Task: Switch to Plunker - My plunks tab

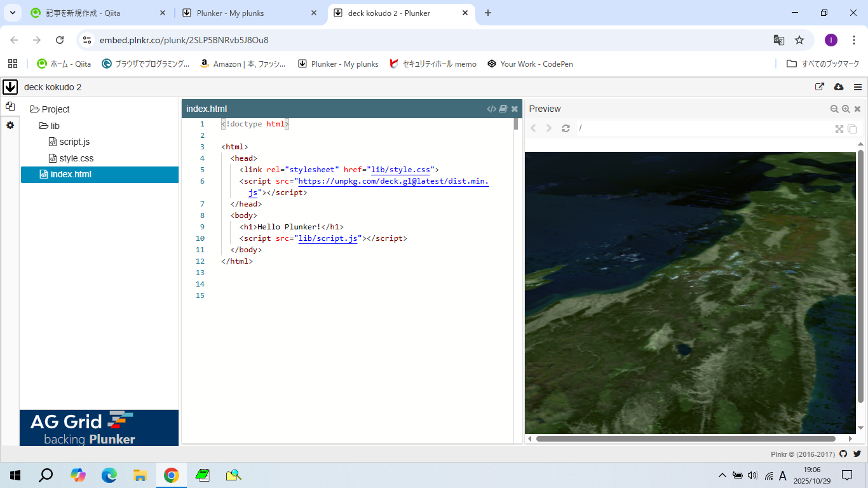Action: tap(230, 13)
